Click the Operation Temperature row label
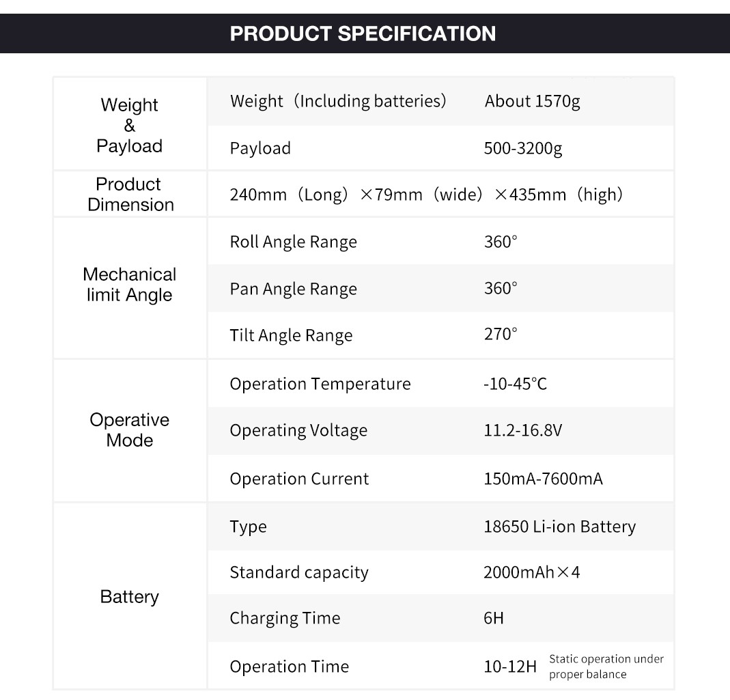This screenshot has width=730, height=700. (320, 384)
